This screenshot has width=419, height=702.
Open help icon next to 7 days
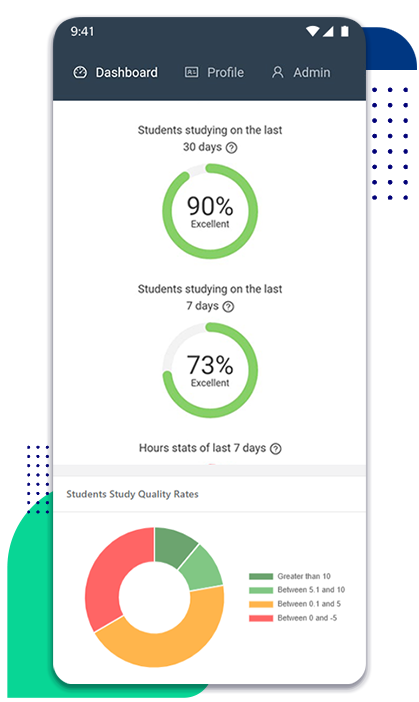pos(228,307)
